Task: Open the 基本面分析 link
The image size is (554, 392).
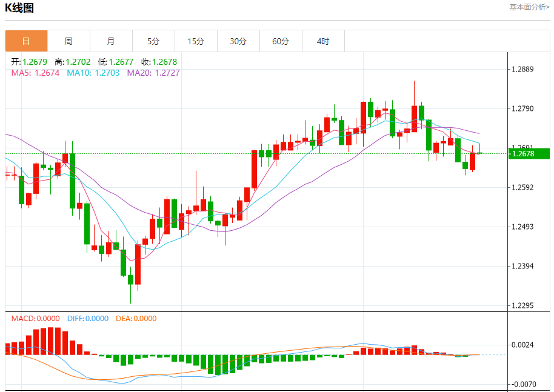Action: pos(529,7)
